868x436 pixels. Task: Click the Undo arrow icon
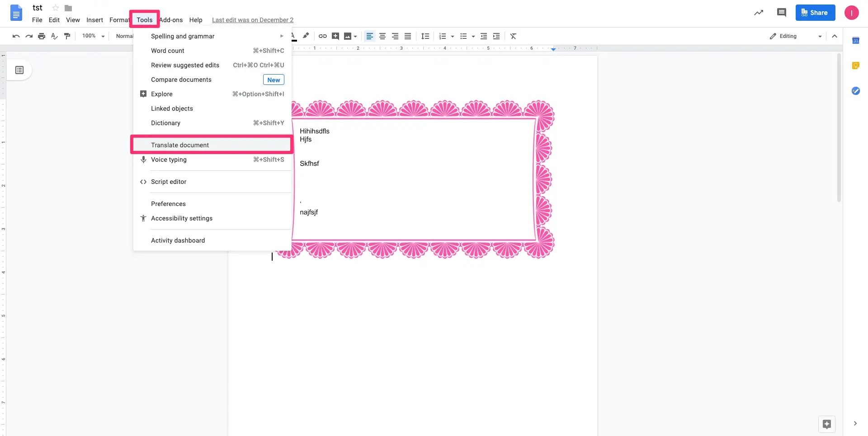click(16, 36)
